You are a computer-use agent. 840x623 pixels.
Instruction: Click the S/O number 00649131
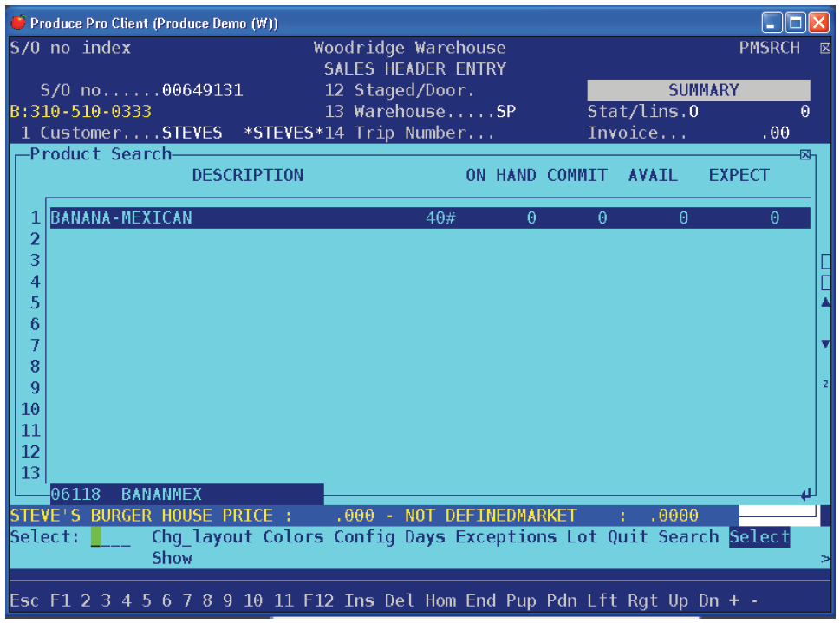click(203, 90)
